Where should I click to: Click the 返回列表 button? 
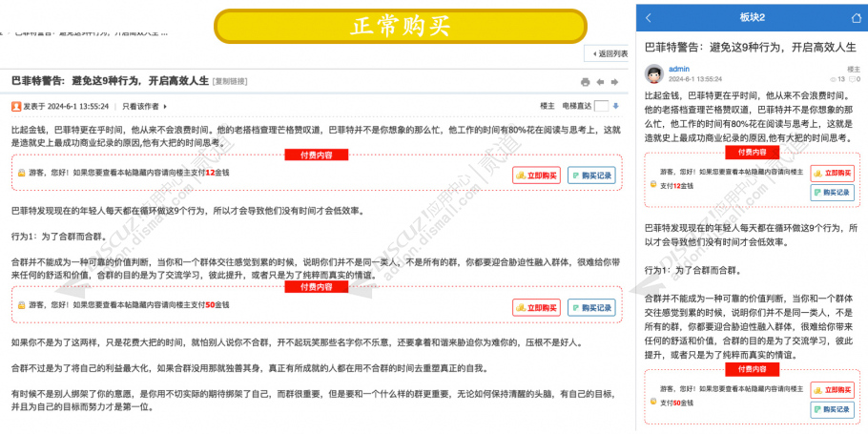point(608,53)
